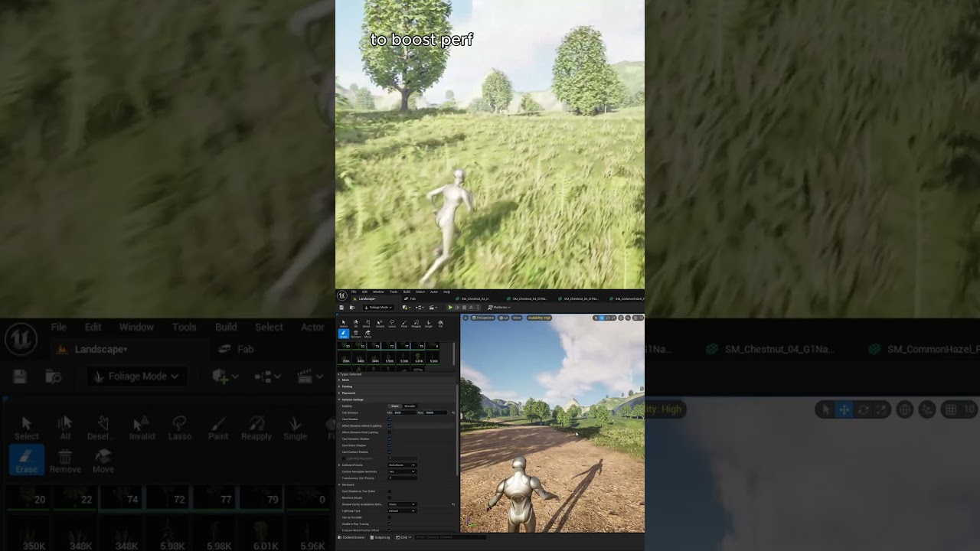Open the Browse content icon in toolbar
The height and width of the screenshot is (551, 980).
pyautogui.click(x=352, y=308)
